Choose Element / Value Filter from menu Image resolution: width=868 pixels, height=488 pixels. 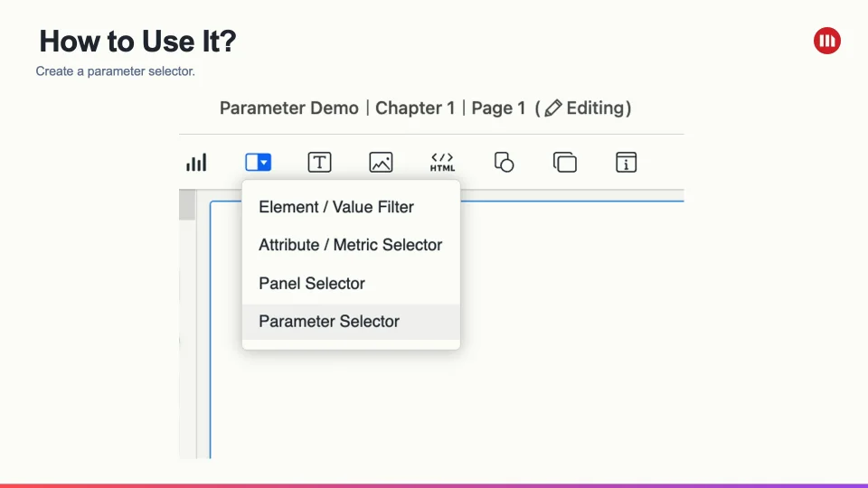[336, 207]
